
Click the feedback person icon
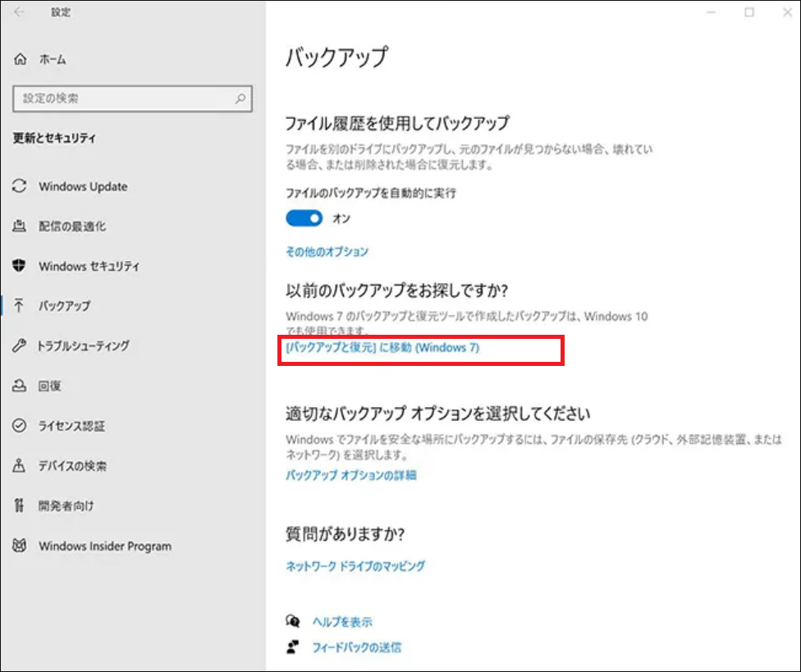coord(293,647)
